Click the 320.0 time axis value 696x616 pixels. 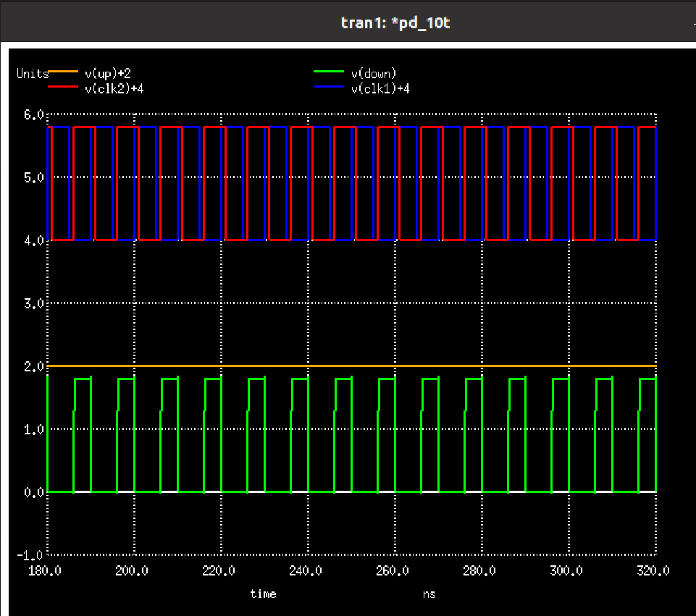pos(653,571)
